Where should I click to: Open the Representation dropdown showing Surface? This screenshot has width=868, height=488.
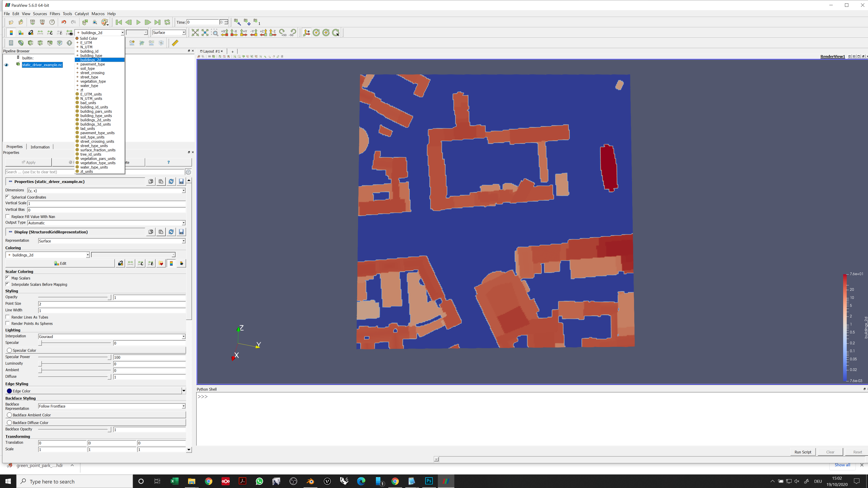(x=111, y=241)
